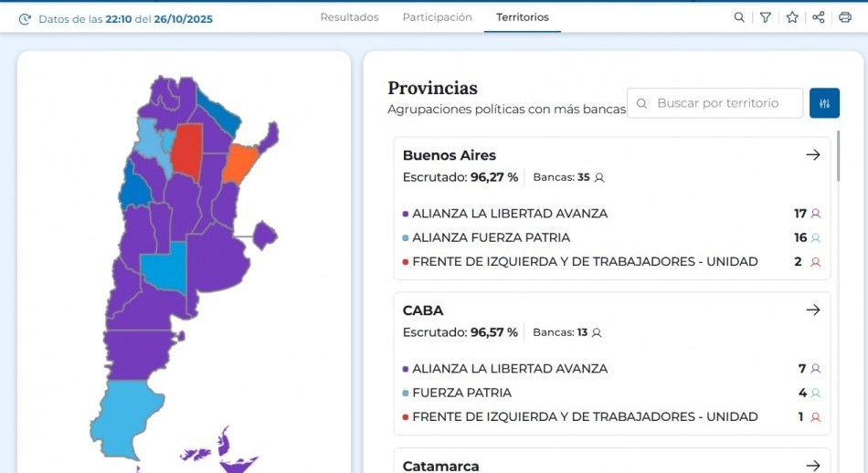Click Escrutado: 96,57 % text

pos(460,332)
